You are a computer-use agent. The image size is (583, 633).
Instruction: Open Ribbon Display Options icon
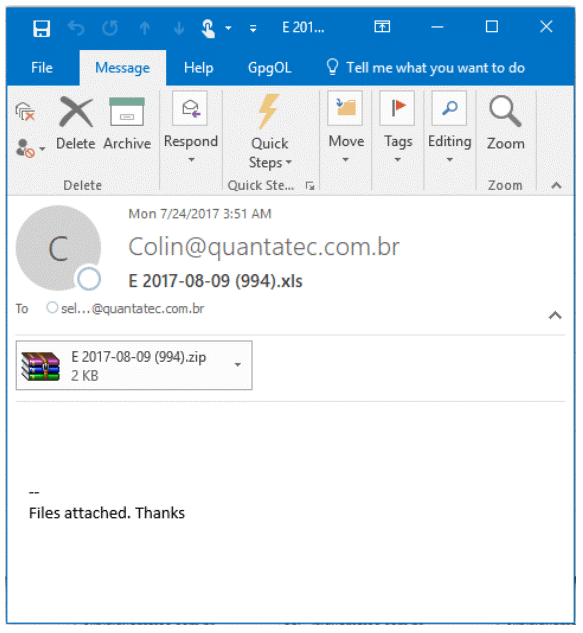(382, 27)
